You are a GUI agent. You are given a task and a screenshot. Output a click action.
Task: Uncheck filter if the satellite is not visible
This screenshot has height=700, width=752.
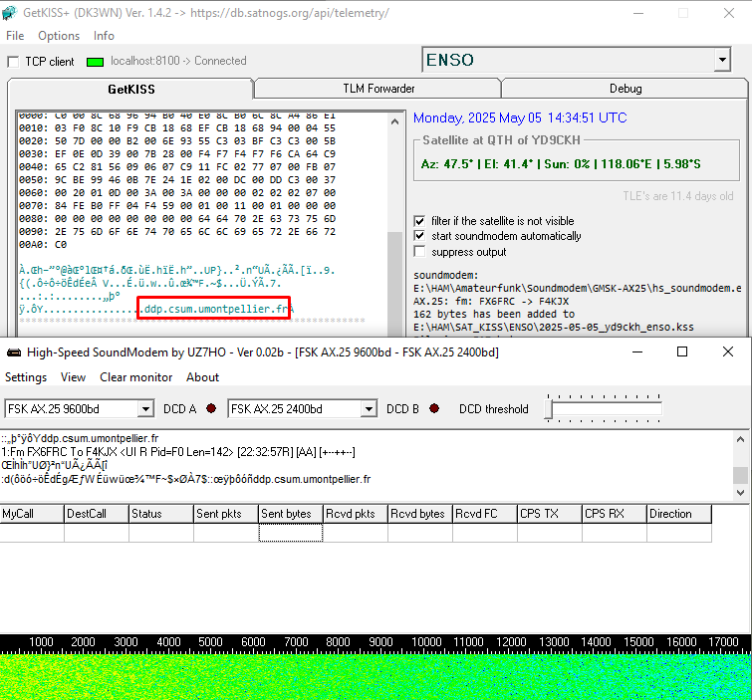click(x=419, y=221)
